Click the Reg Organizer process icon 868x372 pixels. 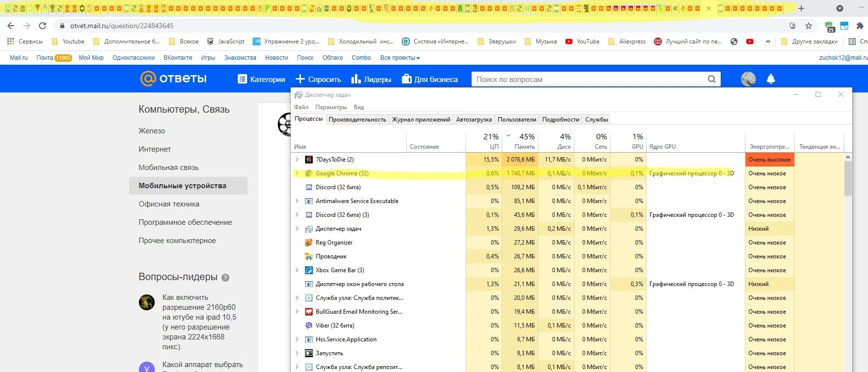pos(309,243)
